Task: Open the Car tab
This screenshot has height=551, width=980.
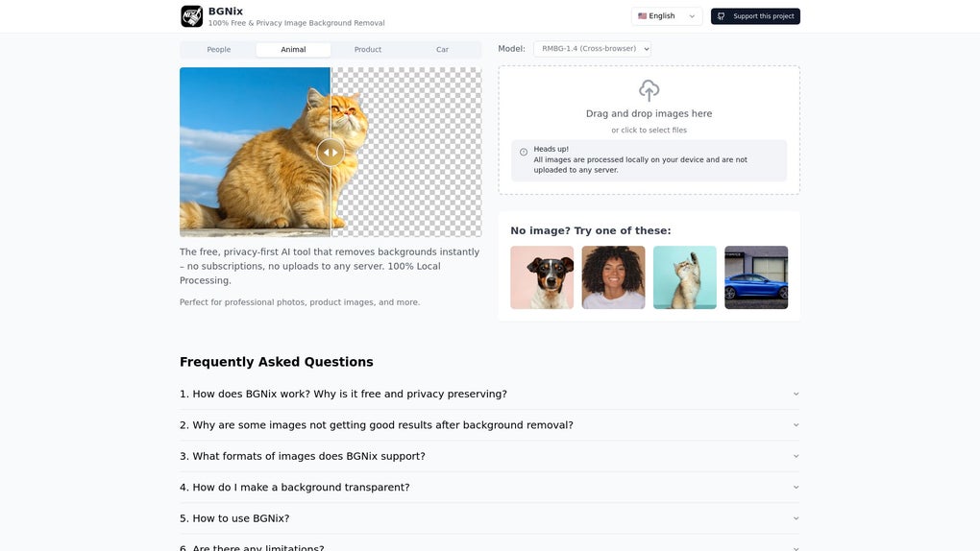Action: pyautogui.click(x=443, y=49)
